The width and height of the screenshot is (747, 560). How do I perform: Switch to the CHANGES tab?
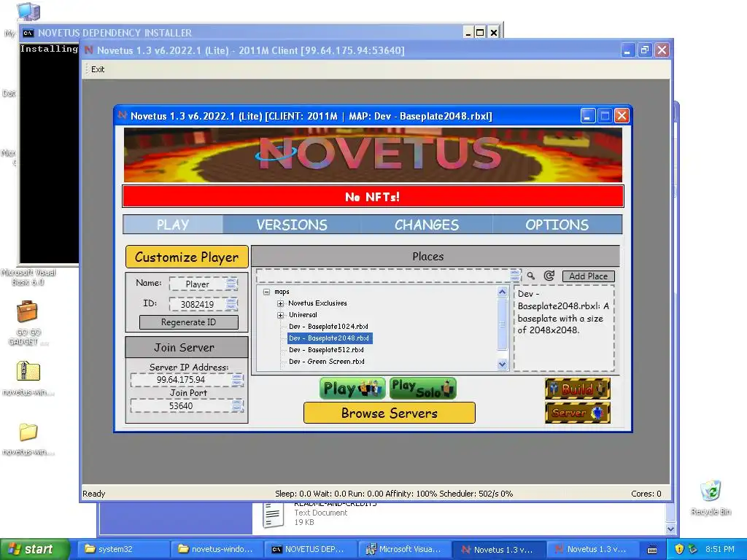[426, 225]
